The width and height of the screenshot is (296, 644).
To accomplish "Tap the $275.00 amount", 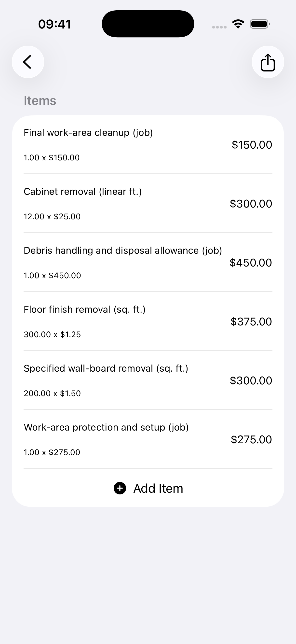I will (251, 439).
